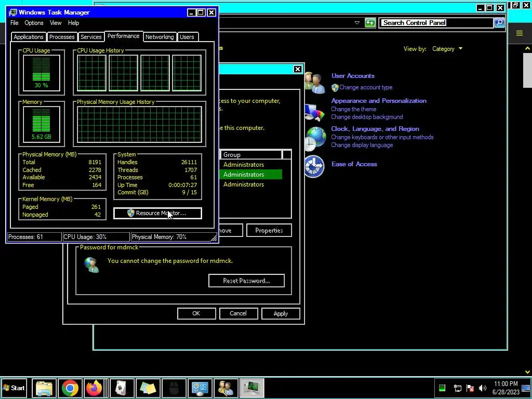Click the Task Manager title bar icon
The width and height of the screenshot is (532, 399).
13,12
